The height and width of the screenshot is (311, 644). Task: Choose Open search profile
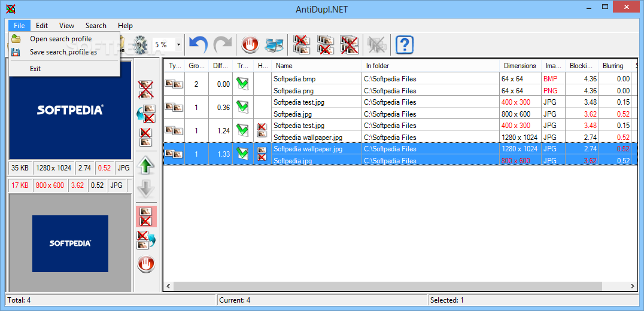pyautogui.click(x=64, y=39)
